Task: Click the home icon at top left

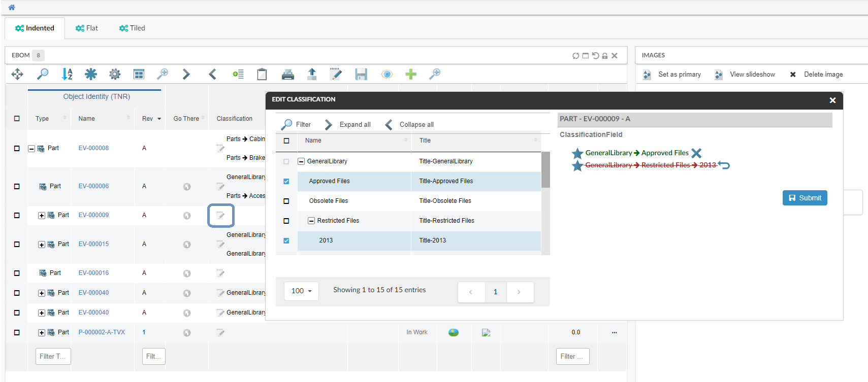Action: 12,8
